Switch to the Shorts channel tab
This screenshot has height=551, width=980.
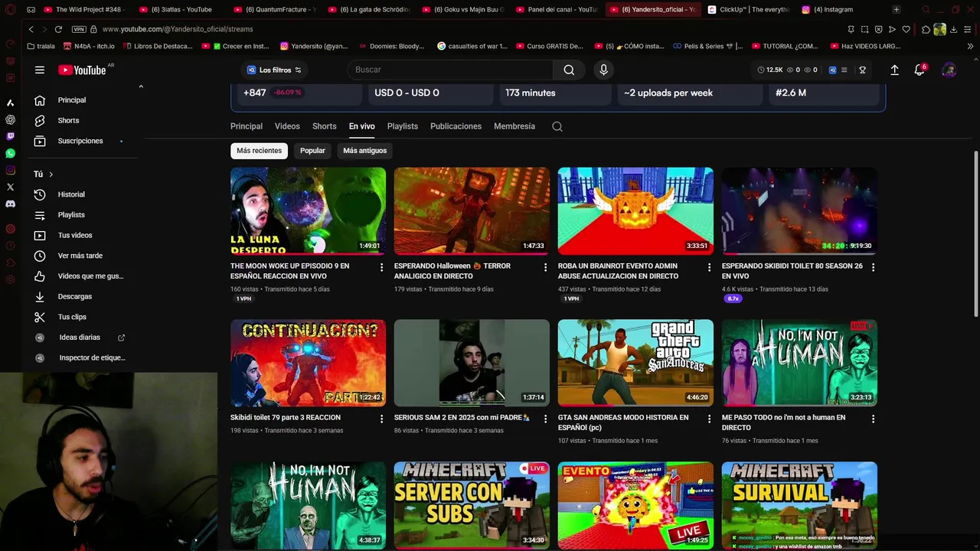pos(324,126)
